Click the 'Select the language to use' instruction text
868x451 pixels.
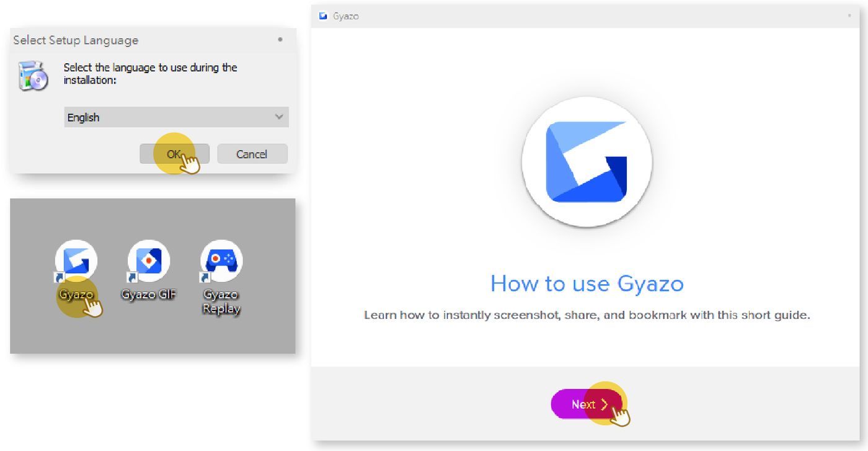tap(151, 73)
